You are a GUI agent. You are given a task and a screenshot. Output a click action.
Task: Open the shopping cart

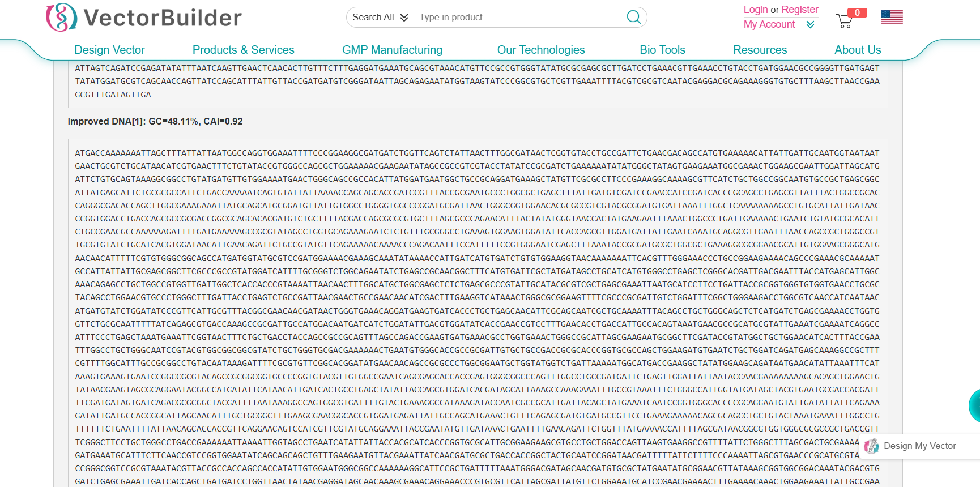tap(844, 21)
